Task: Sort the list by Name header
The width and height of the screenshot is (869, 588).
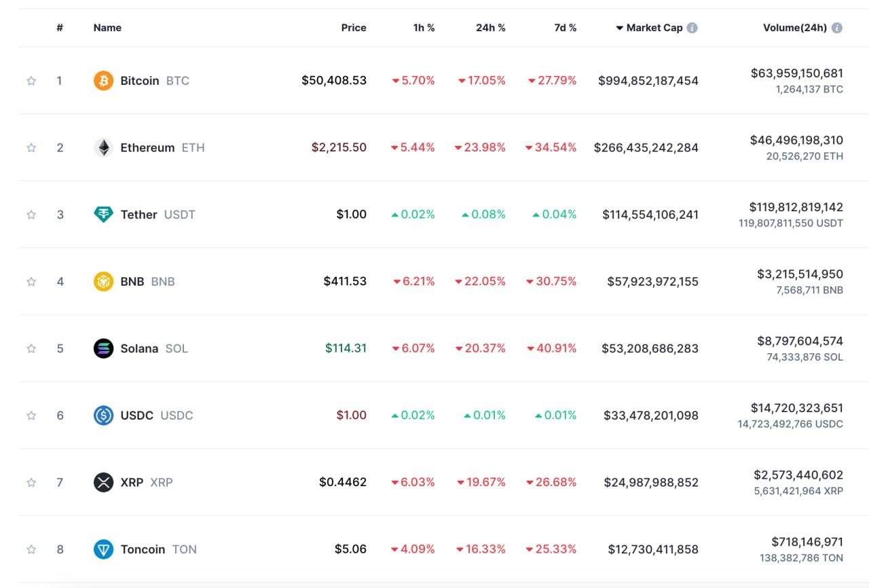Action: click(107, 28)
